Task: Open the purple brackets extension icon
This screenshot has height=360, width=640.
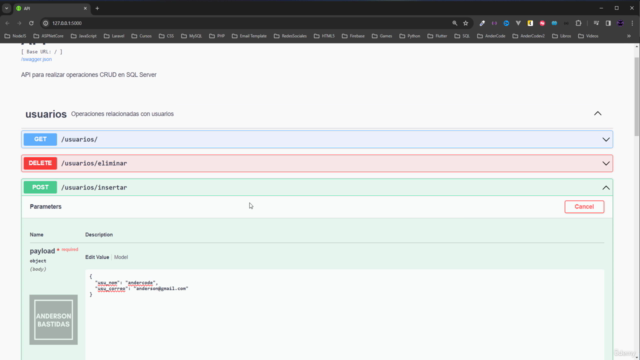Action: coord(494,23)
